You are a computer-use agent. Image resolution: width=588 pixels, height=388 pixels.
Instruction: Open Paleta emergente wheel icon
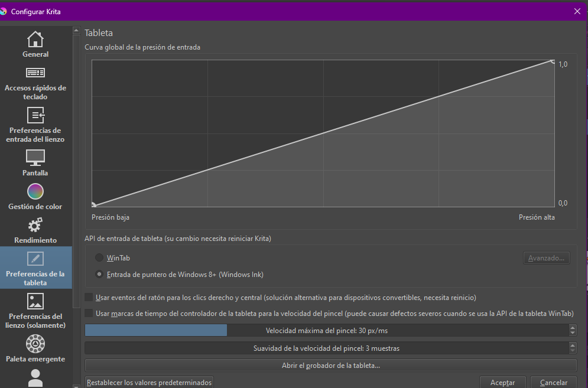point(35,343)
